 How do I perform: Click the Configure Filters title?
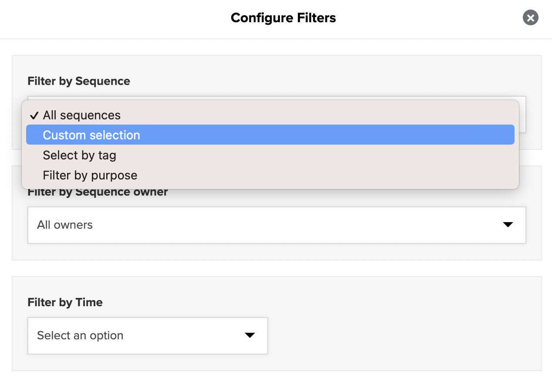283,18
